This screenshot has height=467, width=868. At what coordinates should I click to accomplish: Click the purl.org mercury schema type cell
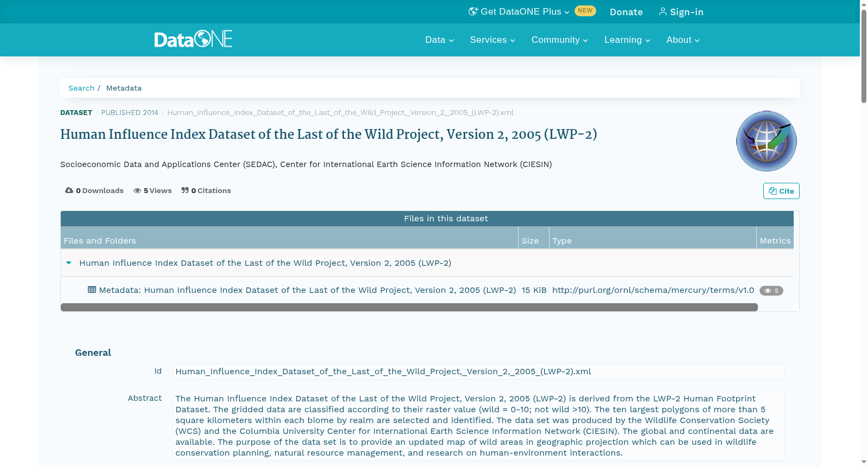pyautogui.click(x=653, y=290)
